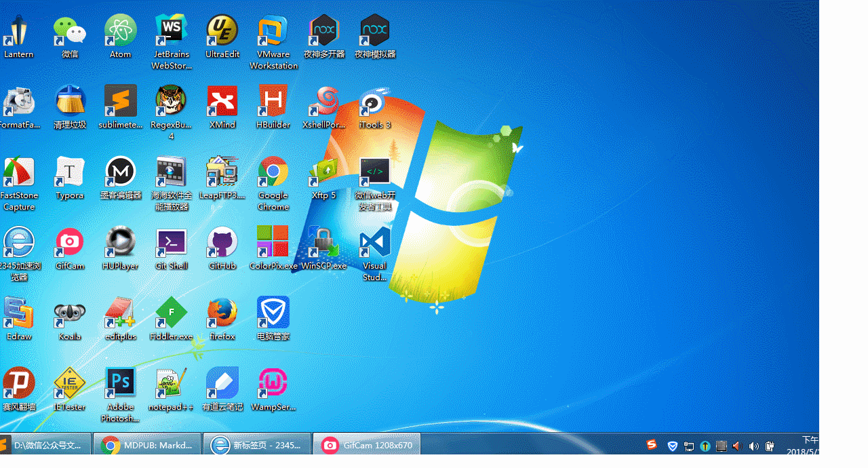The image size is (868, 468).
Task: Select the 有道云笔记 icon
Action: point(222,389)
